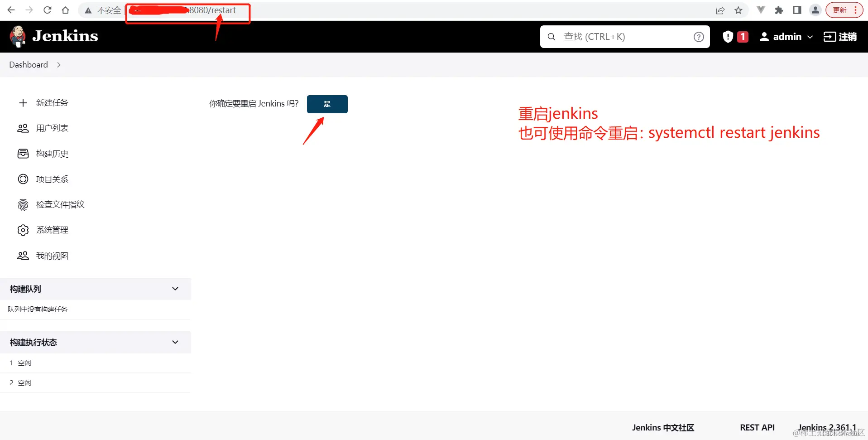Open the browser profile avatar icon
Image resolution: width=868 pixels, height=440 pixels.
pyautogui.click(x=815, y=10)
